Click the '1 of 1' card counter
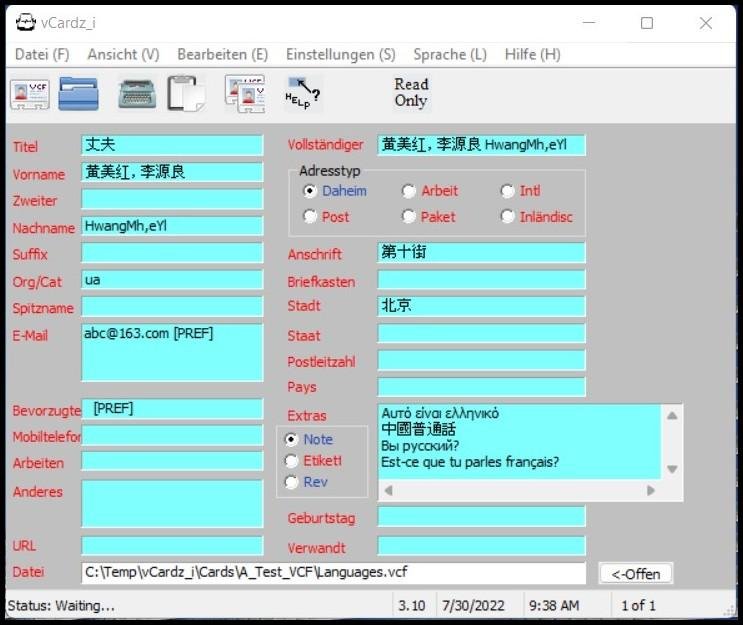743x625 pixels. [638, 606]
